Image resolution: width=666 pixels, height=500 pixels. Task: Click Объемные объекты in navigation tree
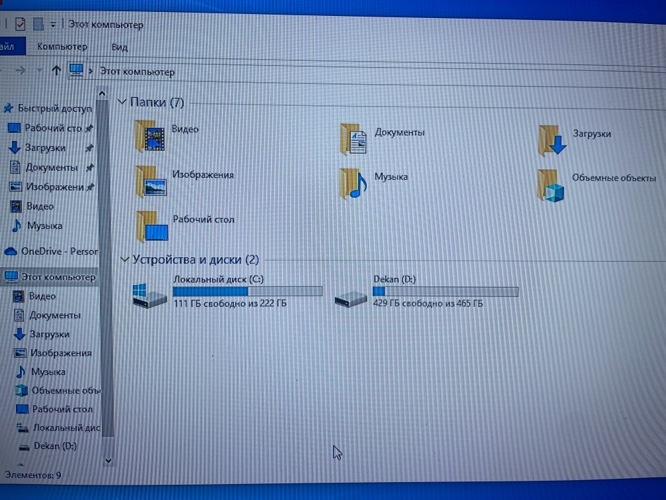pos(58,390)
